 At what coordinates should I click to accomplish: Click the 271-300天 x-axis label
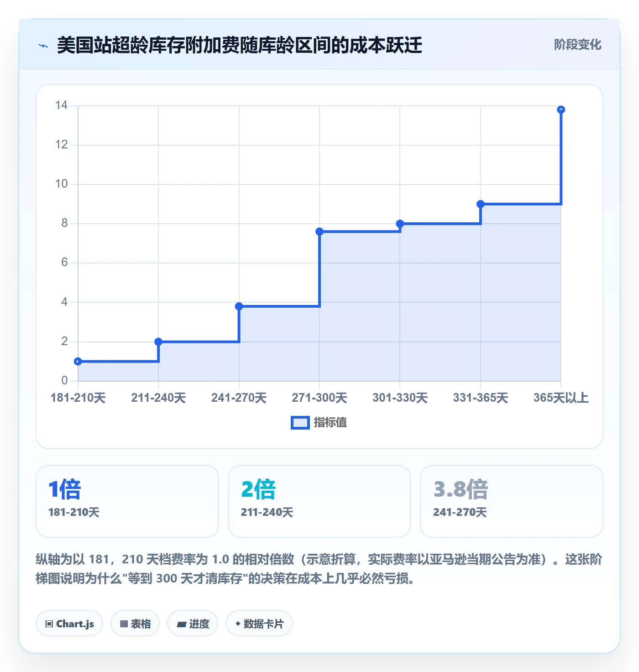point(319,398)
